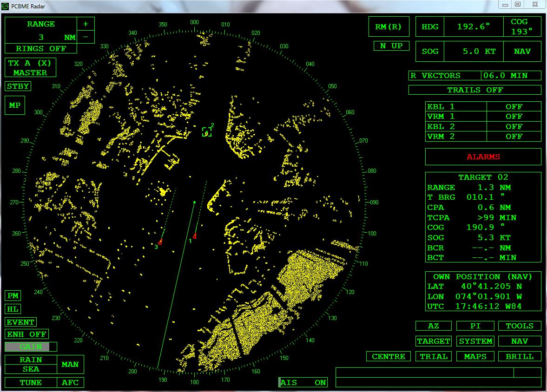Image resolution: width=547 pixels, height=392 pixels.
Task: Click the red ALARMS panel
Action: click(x=483, y=157)
